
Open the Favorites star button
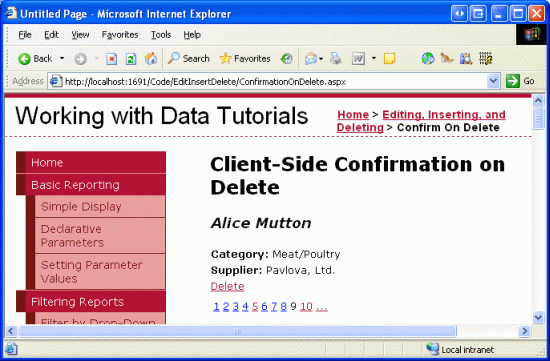click(x=245, y=59)
